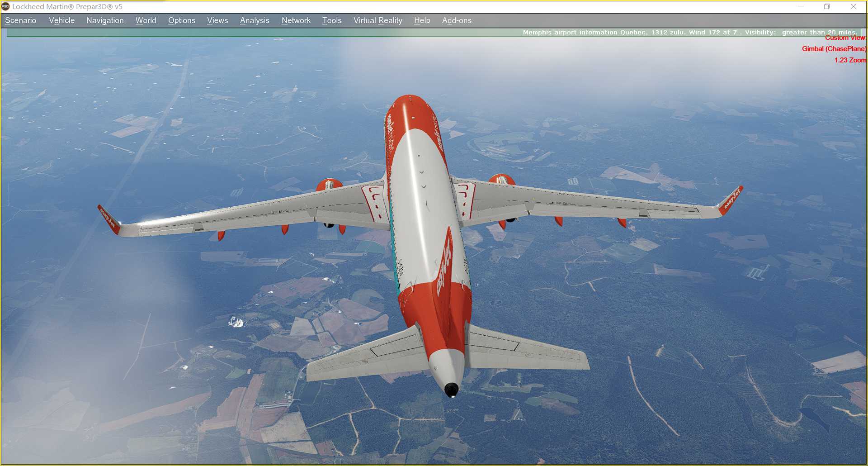This screenshot has width=868, height=466.
Task: Open the Add-ons menu
Action: tap(457, 20)
